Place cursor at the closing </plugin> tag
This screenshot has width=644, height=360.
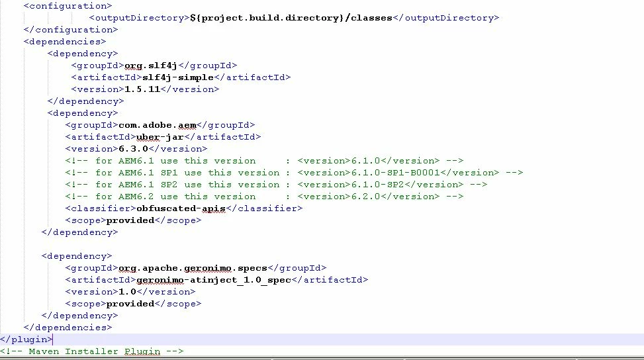point(26,339)
